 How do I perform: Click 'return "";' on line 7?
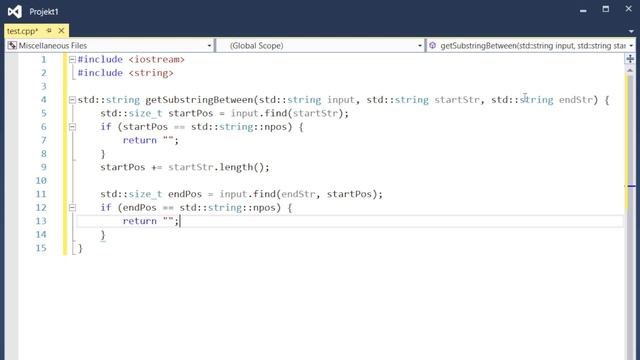151,140
